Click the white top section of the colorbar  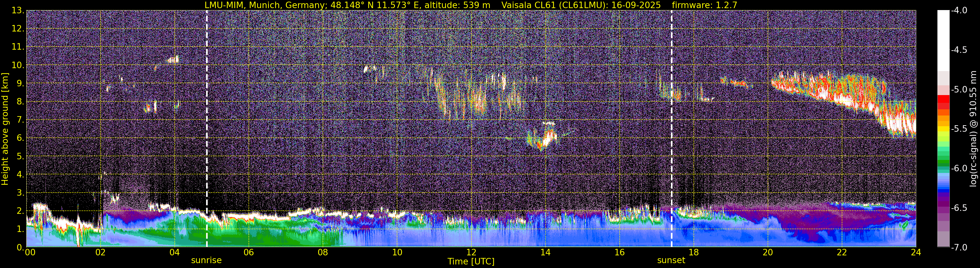(x=943, y=41)
